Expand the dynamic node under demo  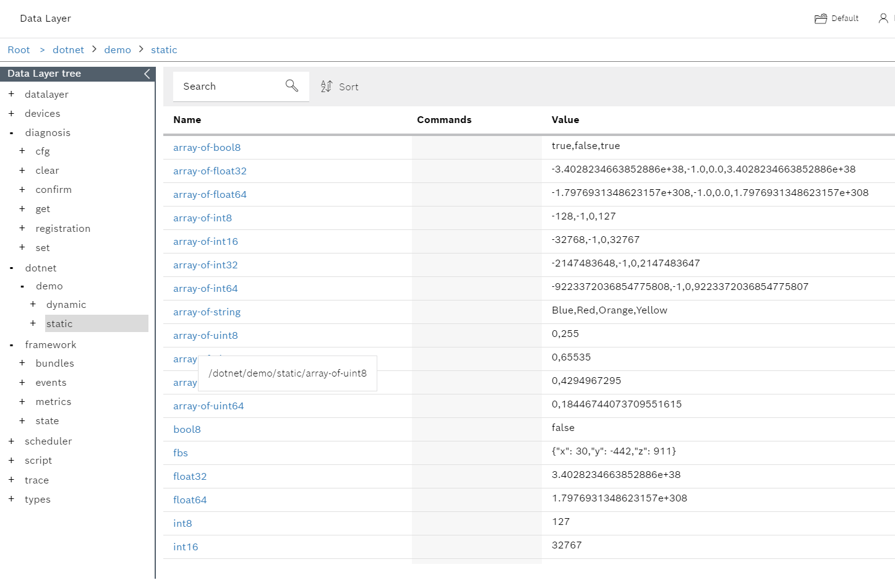pos(33,304)
